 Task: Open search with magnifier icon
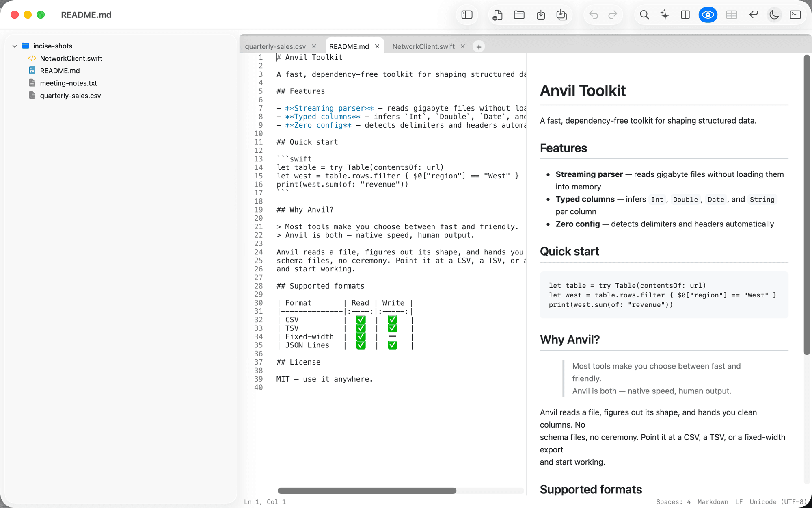click(644, 15)
